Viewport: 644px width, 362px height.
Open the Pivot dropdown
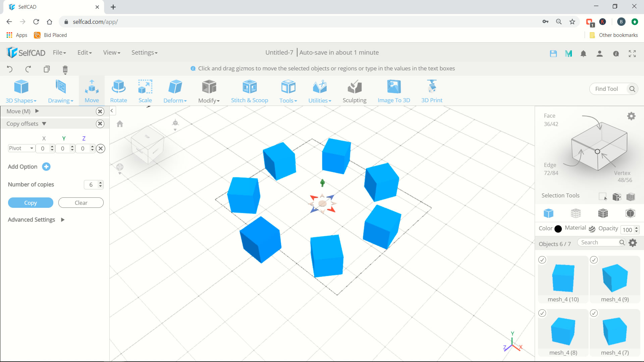point(21,148)
